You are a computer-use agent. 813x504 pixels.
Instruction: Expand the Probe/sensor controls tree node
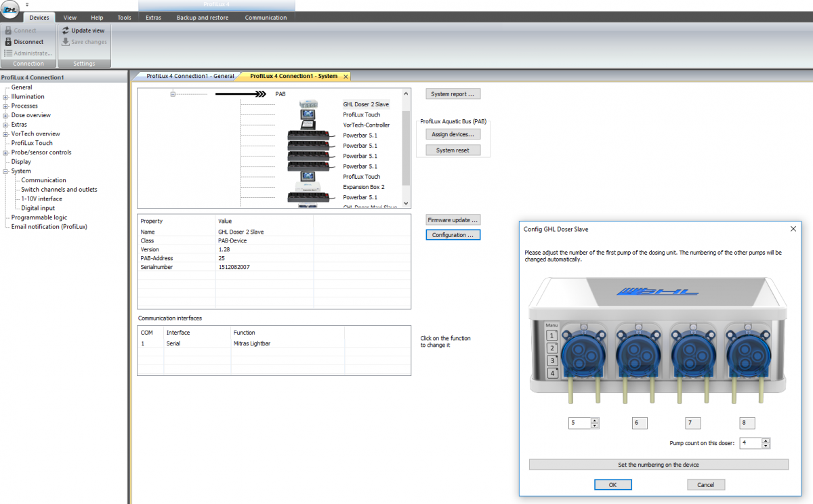pyautogui.click(x=5, y=152)
